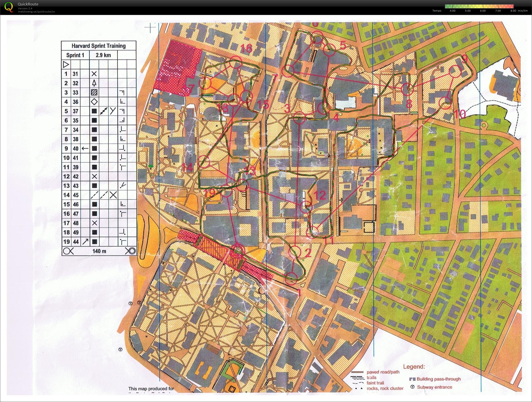This screenshot has height=402, width=532.
Task: Click control circle 10 on the map
Action: click(x=445, y=104)
